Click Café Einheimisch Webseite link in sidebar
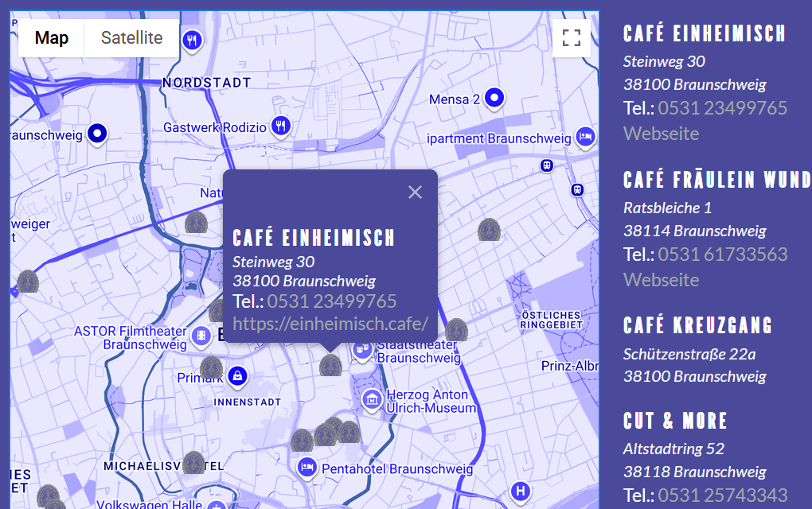Viewport: 812px width, 509px height. [662, 134]
